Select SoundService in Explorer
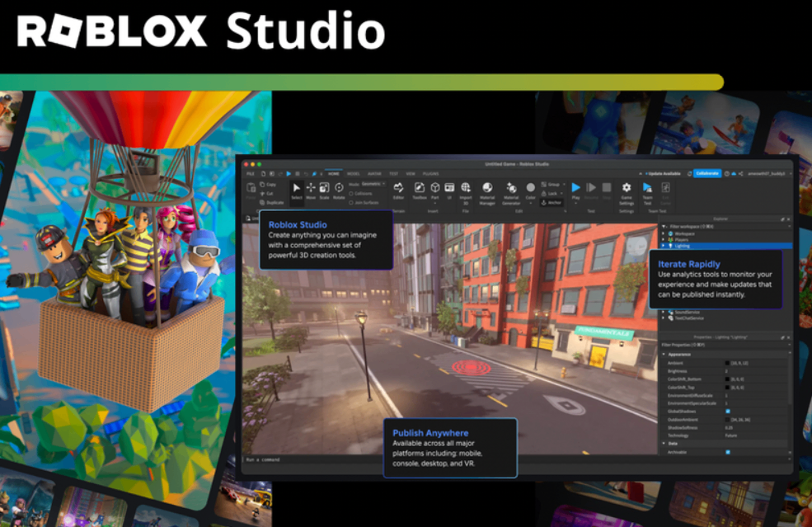The height and width of the screenshot is (527, 812). (x=688, y=312)
